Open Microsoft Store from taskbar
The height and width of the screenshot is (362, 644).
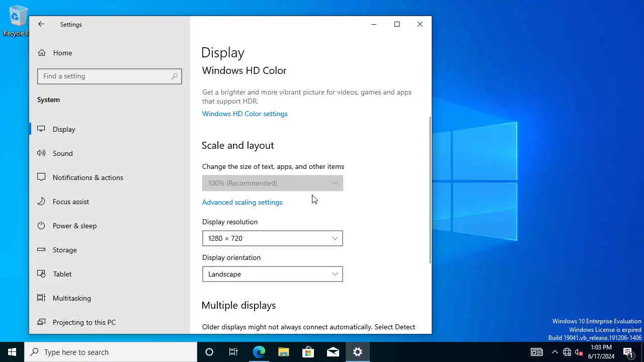pyautogui.click(x=308, y=352)
